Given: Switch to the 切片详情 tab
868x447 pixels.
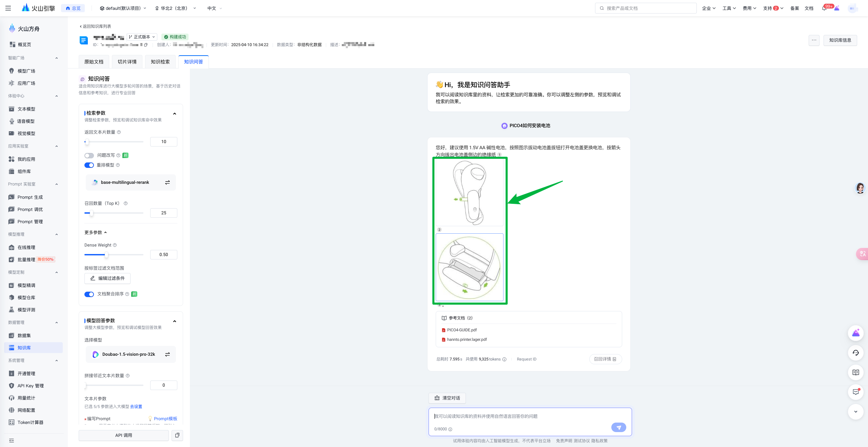Looking at the screenshot, I should pyautogui.click(x=127, y=62).
